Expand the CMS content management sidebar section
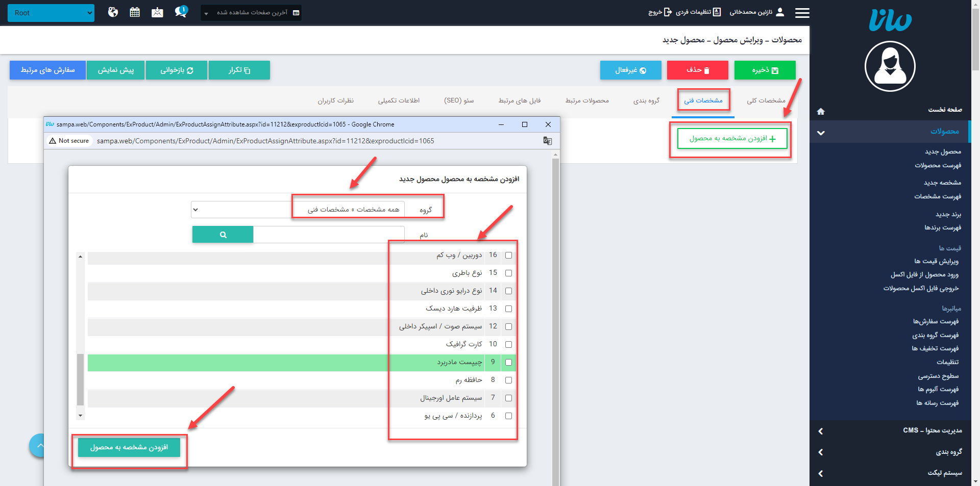Image resolution: width=980 pixels, height=486 pixels. (890, 431)
